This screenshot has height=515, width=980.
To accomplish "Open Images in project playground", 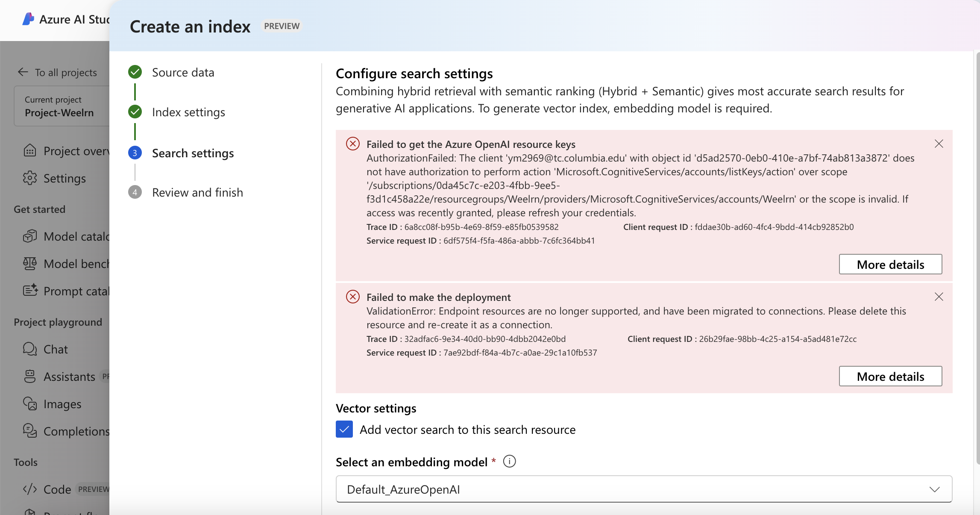I will [x=62, y=404].
